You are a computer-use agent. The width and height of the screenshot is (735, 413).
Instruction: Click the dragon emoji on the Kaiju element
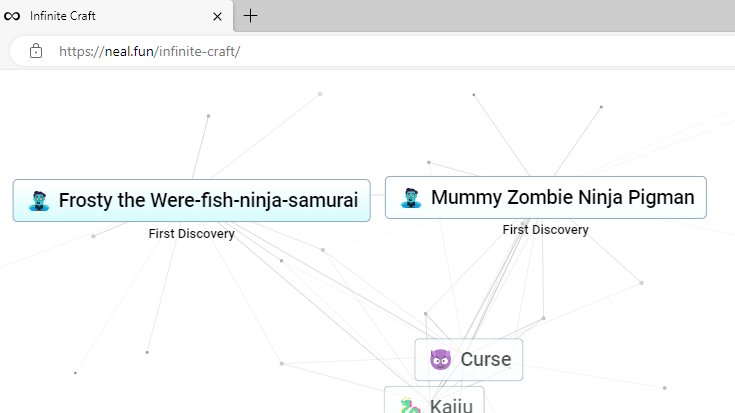pyautogui.click(x=410, y=406)
